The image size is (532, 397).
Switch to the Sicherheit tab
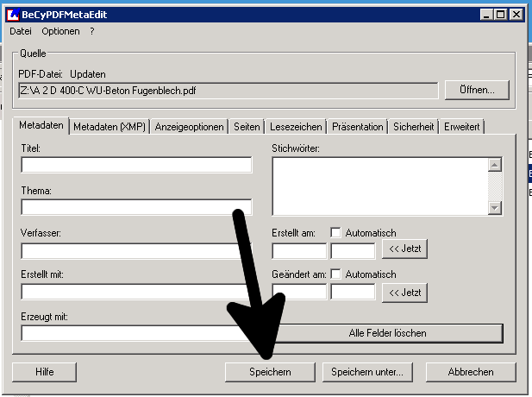(414, 127)
